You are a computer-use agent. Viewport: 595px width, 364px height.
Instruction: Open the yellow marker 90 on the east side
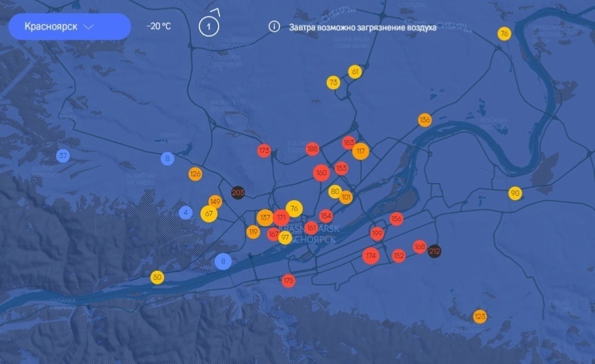515,193
